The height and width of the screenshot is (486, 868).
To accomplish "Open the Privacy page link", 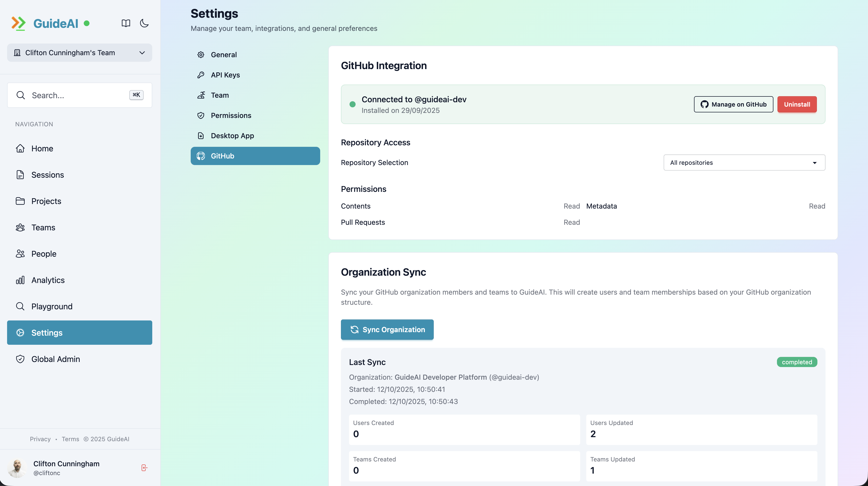I will (x=40, y=439).
